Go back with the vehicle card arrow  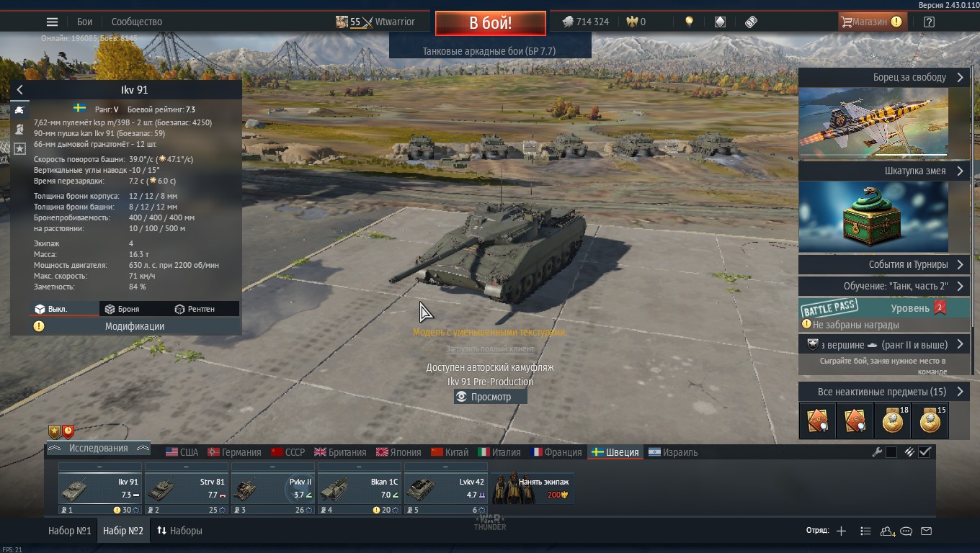point(19,90)
